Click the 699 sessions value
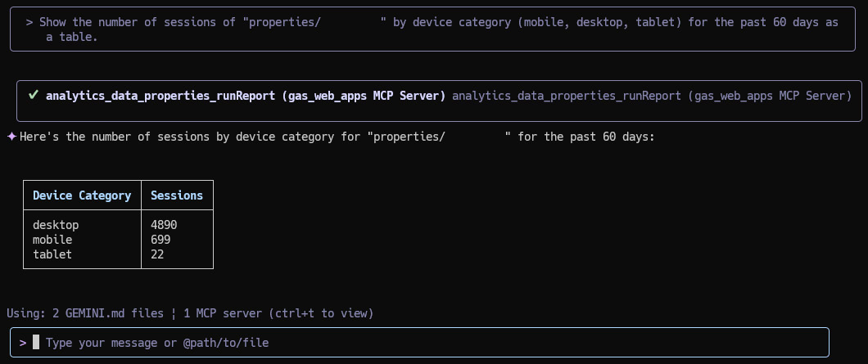The height and width of the screenshot is (364, 868). [x=160, y=240]
